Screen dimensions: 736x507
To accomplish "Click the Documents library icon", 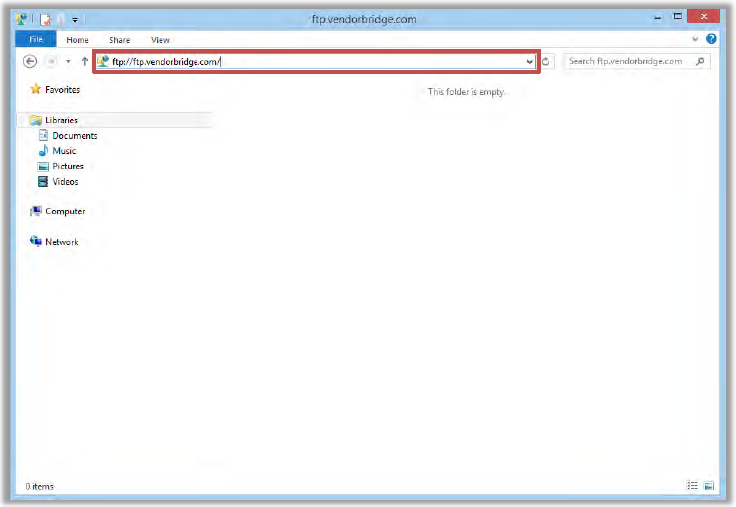I will coord(43,136).
